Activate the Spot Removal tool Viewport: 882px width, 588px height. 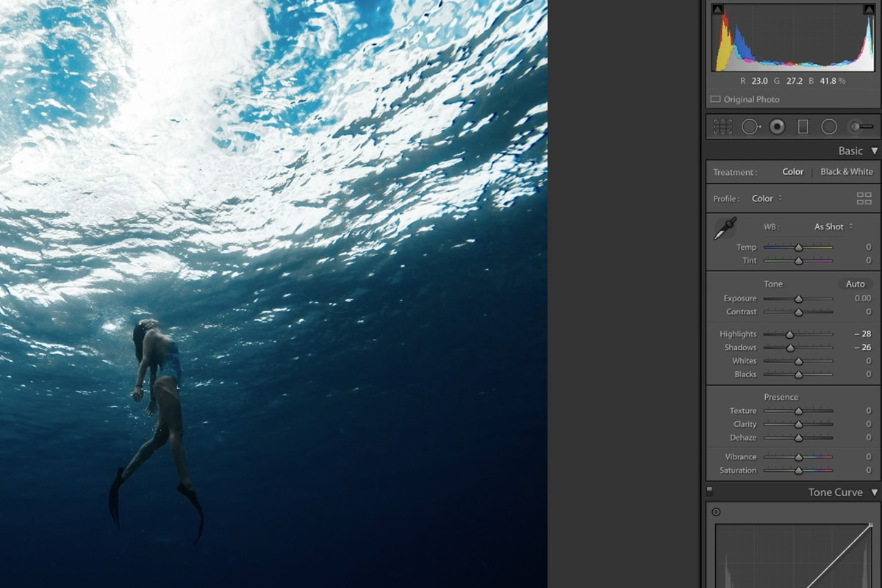750,126
